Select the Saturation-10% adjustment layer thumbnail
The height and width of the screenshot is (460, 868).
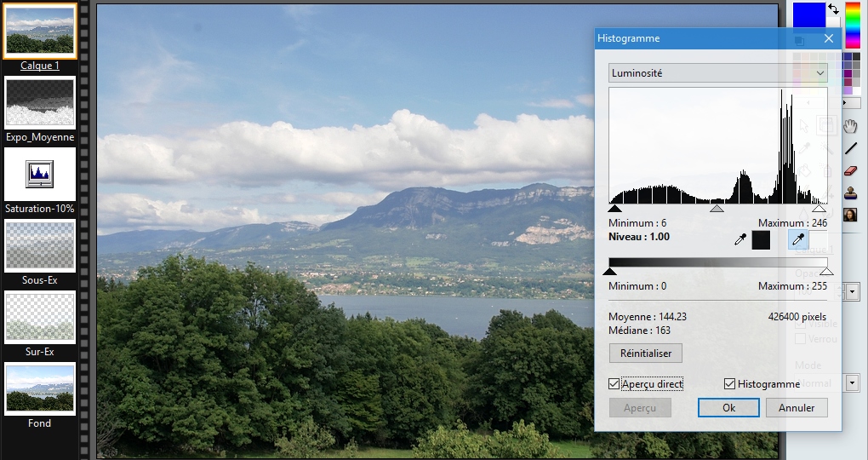click(x=40, y=174)
